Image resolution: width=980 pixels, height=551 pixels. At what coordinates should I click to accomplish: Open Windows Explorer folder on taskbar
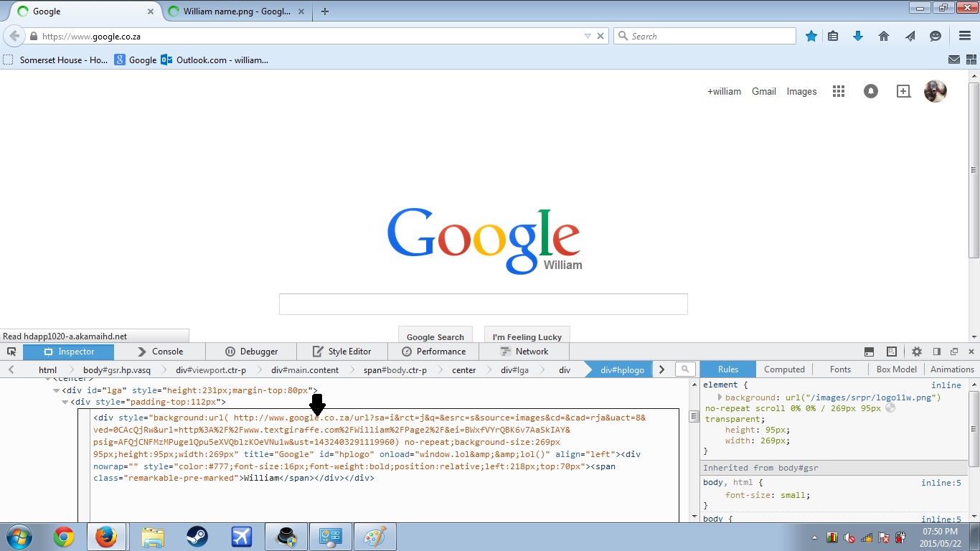(x=153, y=537)
